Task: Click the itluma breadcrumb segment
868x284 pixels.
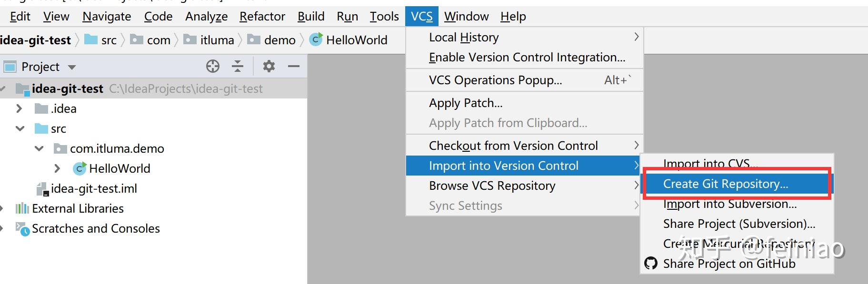Action: click(217, 40)
